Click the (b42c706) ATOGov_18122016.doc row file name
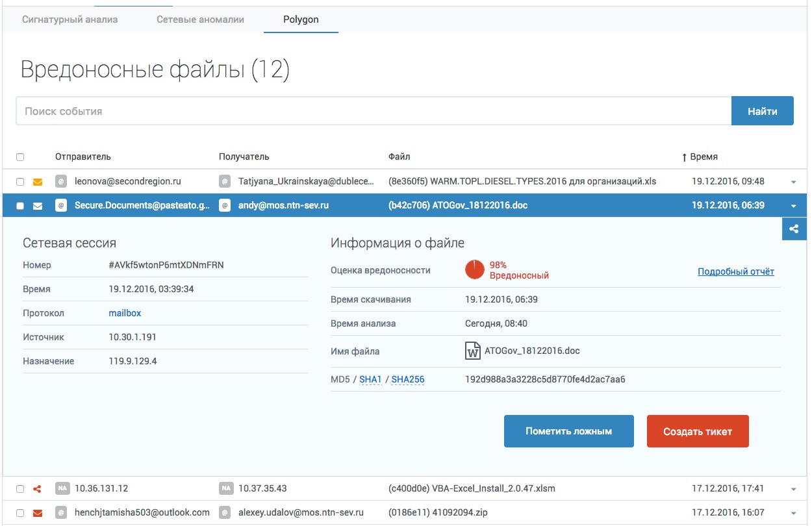Screen dimensions: 812x526 click(x=458, y=205)
